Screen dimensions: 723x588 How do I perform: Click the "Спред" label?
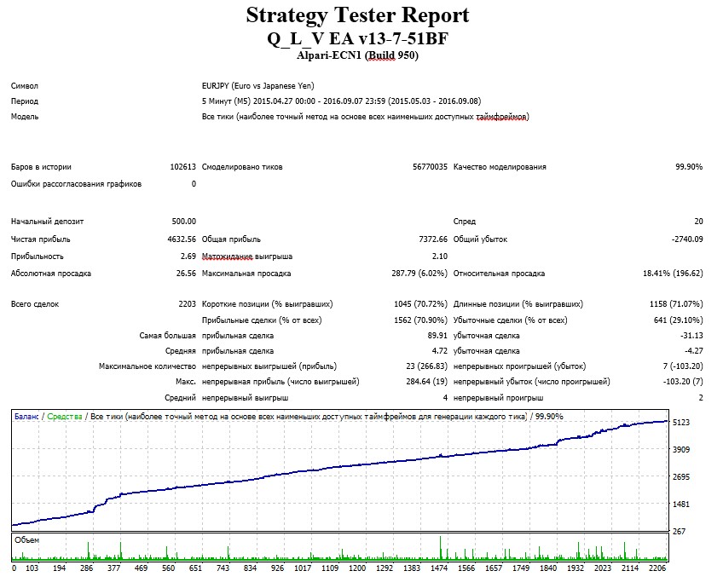(465, 222)
